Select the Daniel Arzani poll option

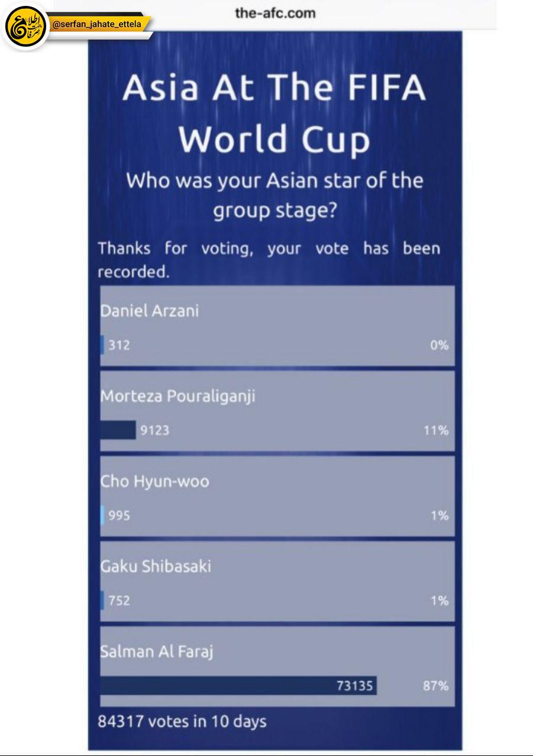(277, 326)
